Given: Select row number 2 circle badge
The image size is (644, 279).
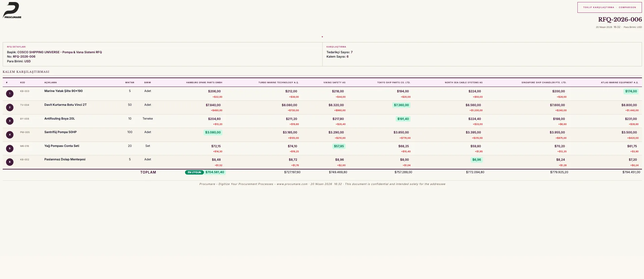Looking at the screenshot, I should tap(10, 107).
